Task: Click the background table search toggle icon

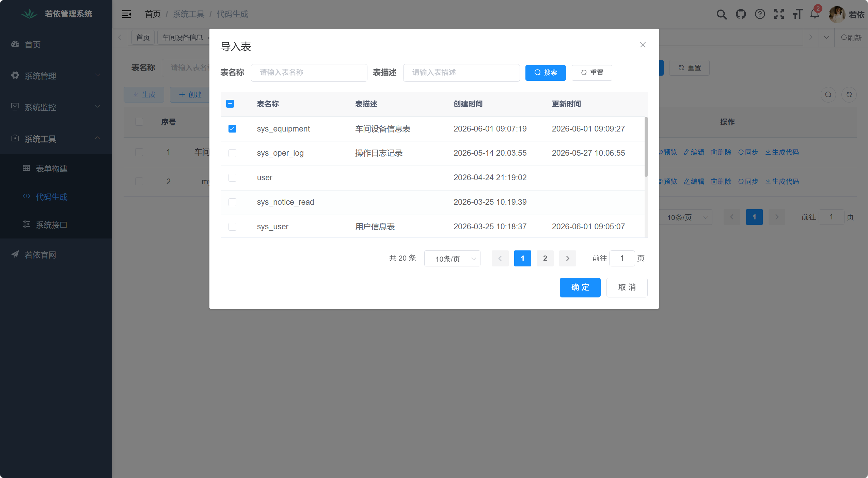Action: pos(828,95)
